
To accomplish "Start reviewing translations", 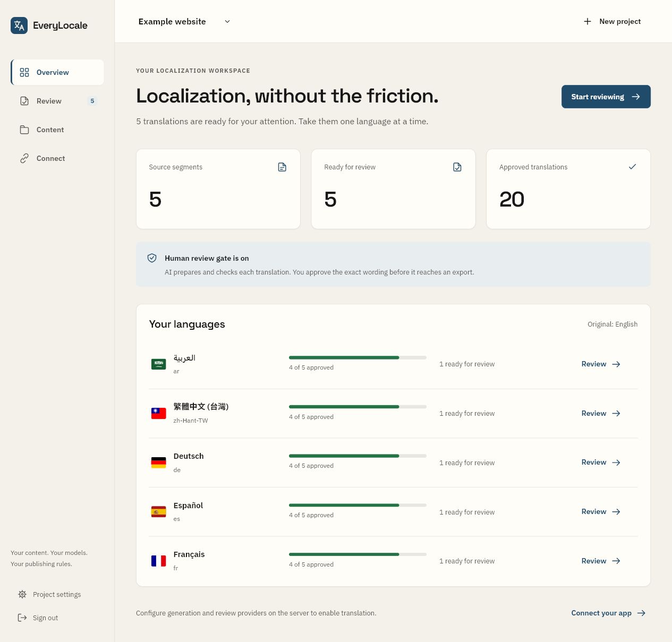I will (x=606, y=97).
